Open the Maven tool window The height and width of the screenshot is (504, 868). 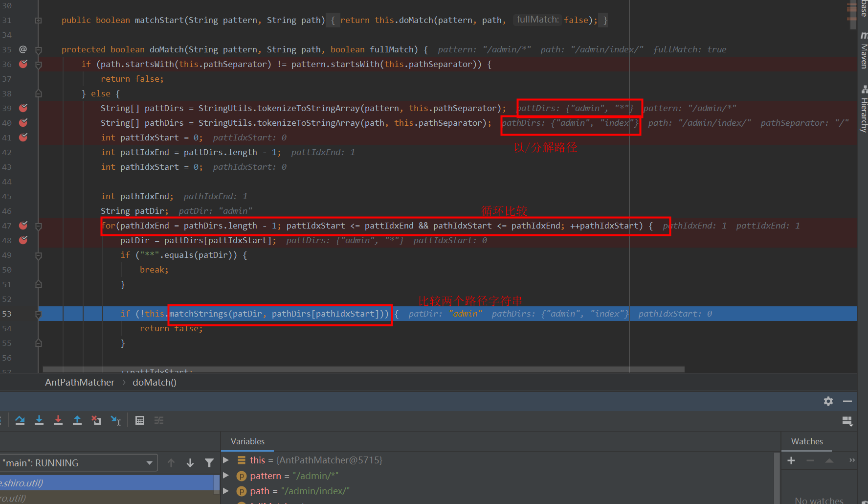coord(864,50)
